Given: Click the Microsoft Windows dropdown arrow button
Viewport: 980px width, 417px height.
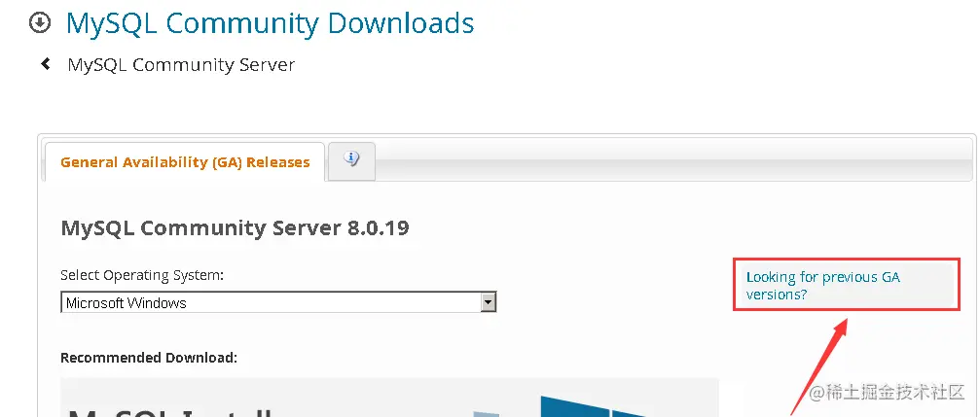Looking at the screenshot, I should point(489,302).
